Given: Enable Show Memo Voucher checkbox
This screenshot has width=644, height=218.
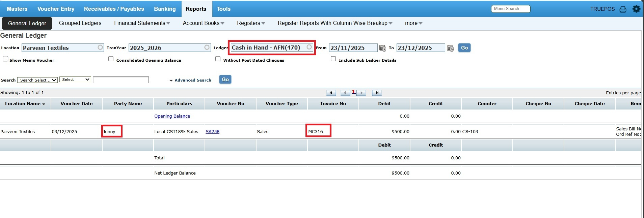Looking at the screenshot, I should pyautogui.click(x=5, y=59).
